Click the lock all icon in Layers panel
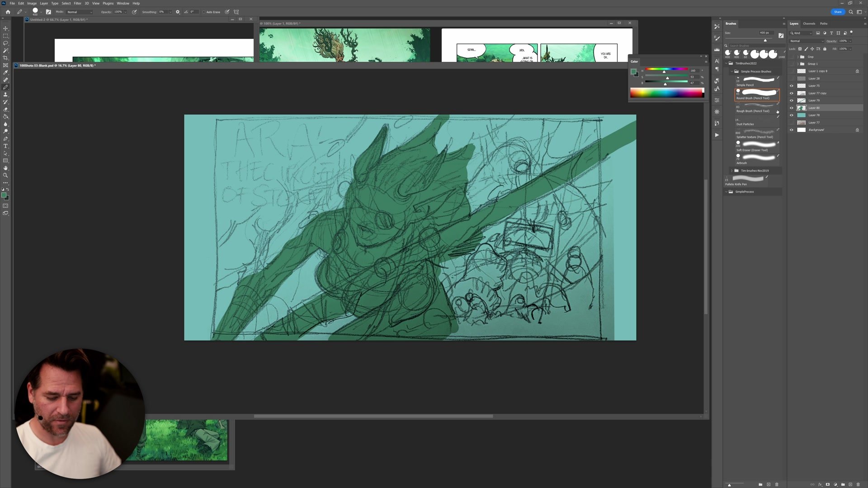This screenshot has width=868, height=488. coord(825,49)
